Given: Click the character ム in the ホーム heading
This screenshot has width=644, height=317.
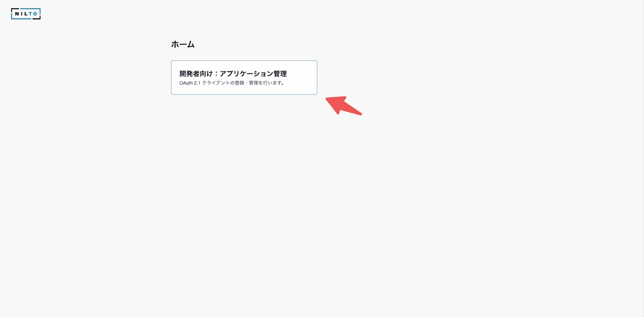Looking at the screenshot, I should coord(191,44).
